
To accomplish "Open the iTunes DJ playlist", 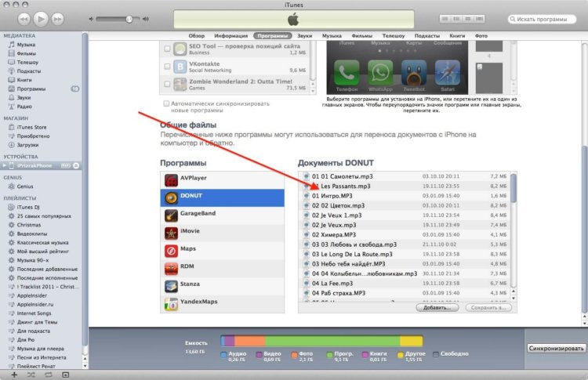I will coord(28,207).
